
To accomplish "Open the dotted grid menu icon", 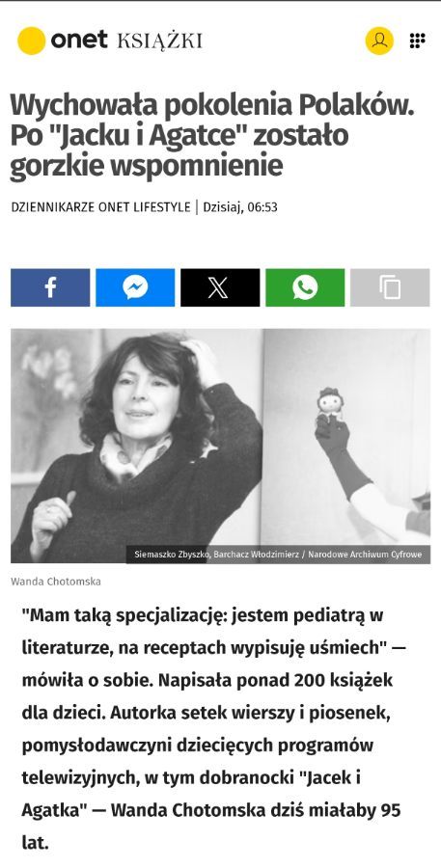I will pos(417,41).
